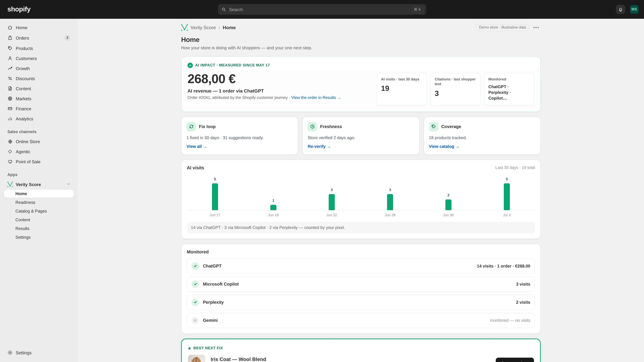Open the MS account avatar

point(634,9)
